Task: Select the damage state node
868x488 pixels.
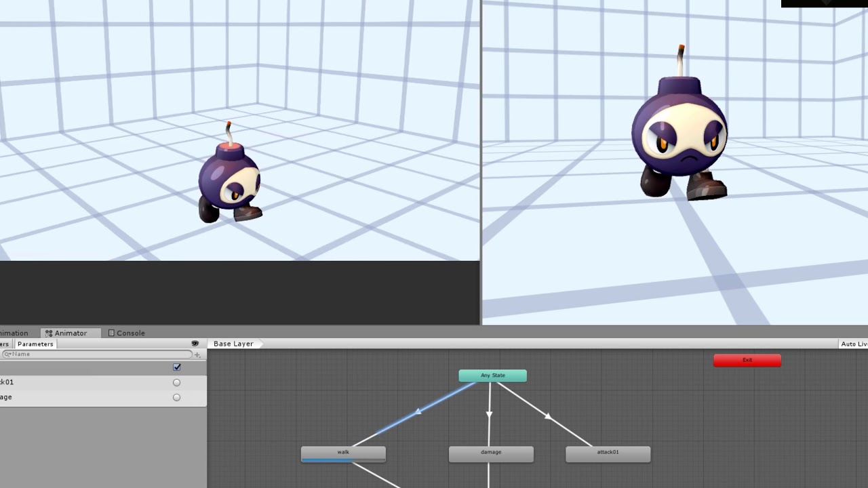Action: (491, 453)
